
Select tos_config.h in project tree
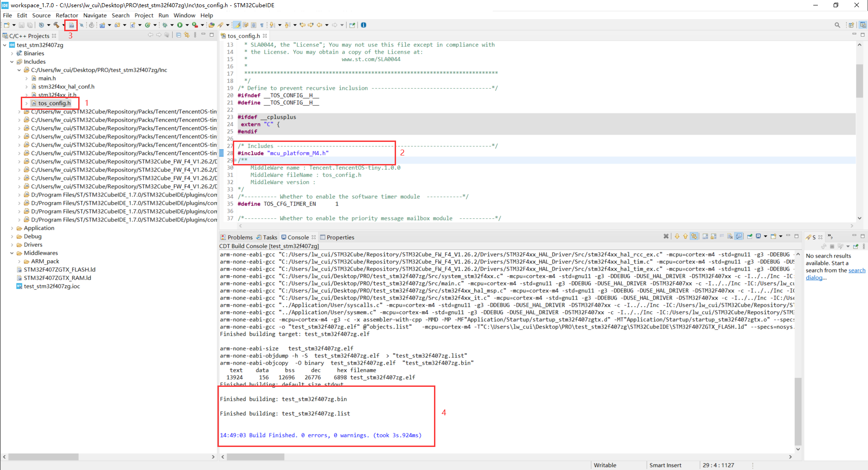click(x=54, y=103)
